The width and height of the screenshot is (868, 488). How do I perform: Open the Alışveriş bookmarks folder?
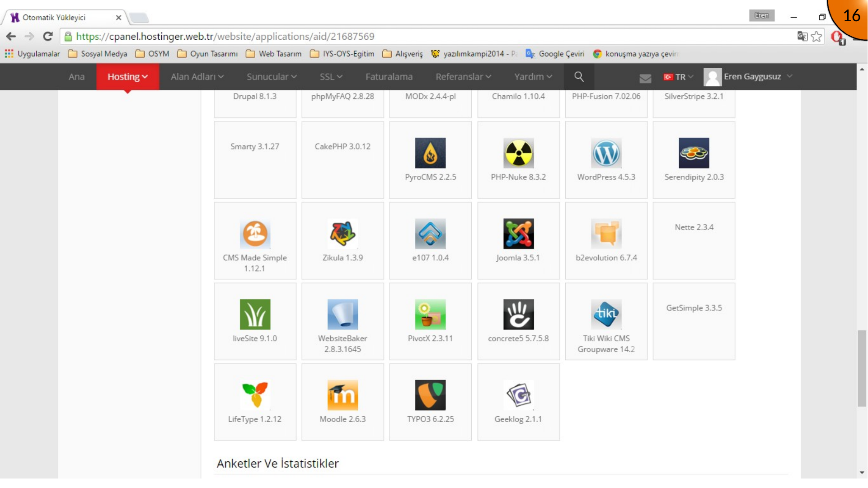[403, 54]
